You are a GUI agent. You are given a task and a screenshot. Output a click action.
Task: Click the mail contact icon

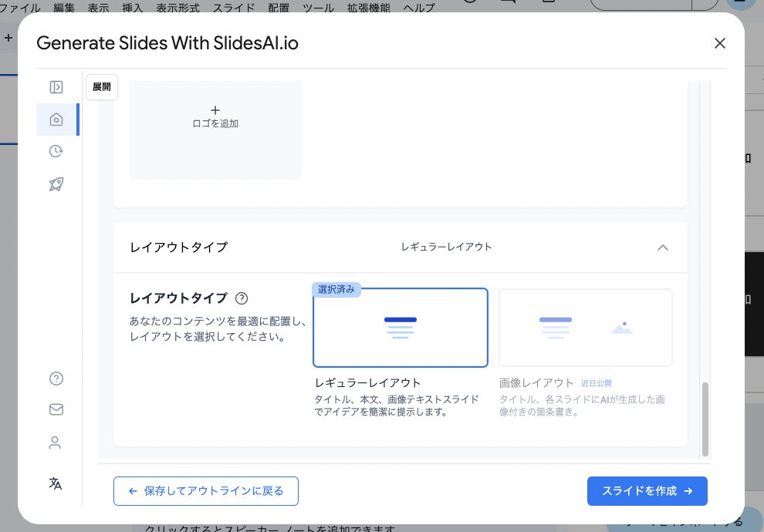(x=56, y=409)
